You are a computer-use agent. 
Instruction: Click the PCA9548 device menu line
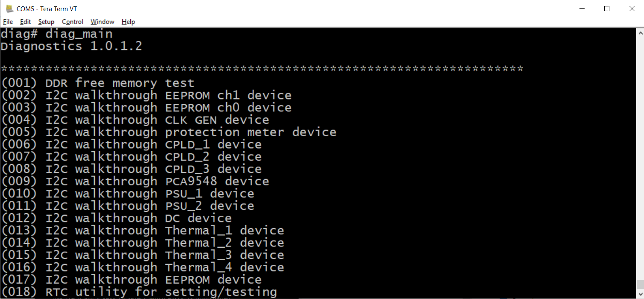[135, 181]
